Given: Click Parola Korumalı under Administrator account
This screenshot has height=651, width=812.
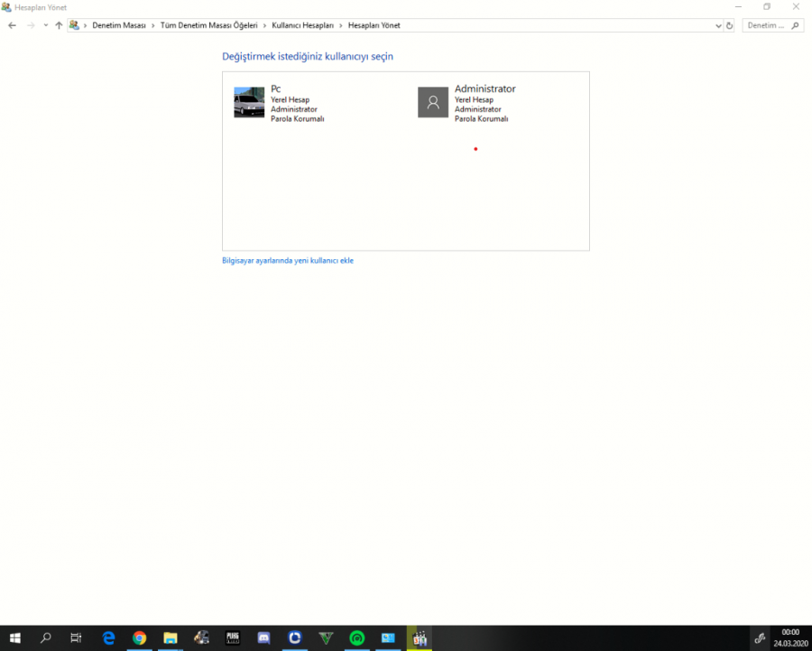Looking at the screenshot, I should 481,119.
